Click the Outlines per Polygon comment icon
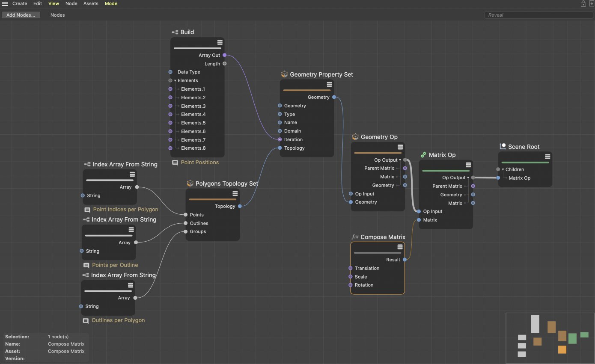This screenshot has height=364, width=595. pos(86,320)
